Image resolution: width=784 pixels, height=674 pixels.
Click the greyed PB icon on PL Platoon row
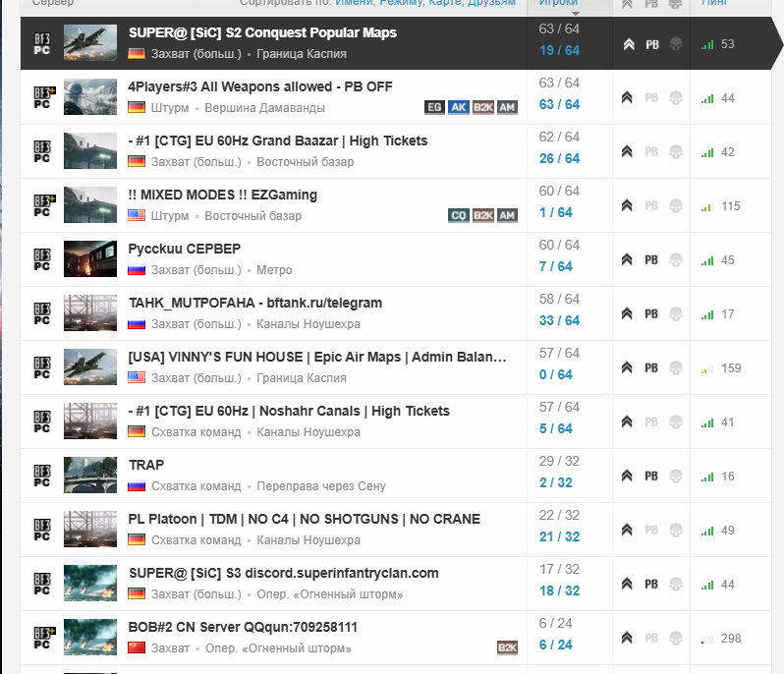pos(651,530)
